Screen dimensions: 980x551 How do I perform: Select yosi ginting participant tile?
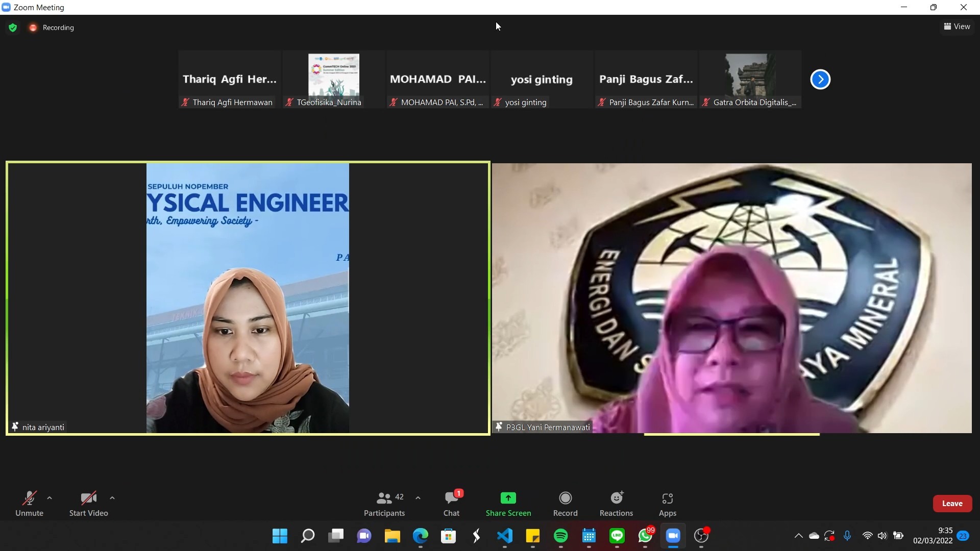542,80
